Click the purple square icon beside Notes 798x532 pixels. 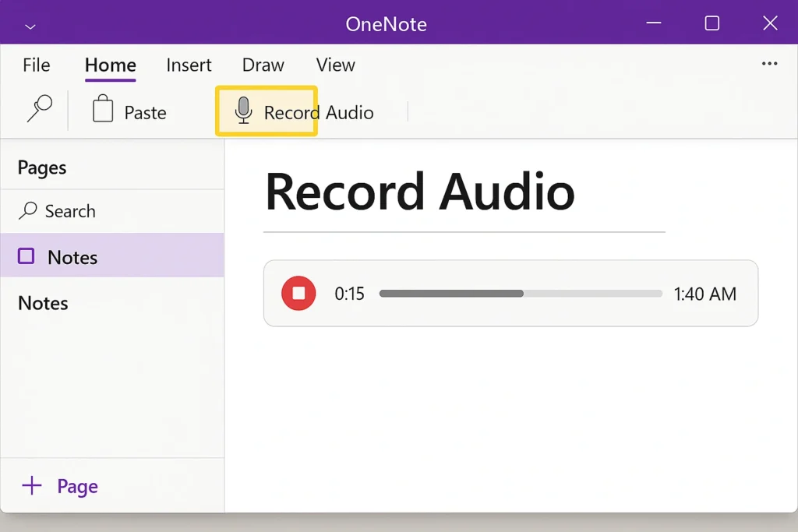[x=26, y=256]
